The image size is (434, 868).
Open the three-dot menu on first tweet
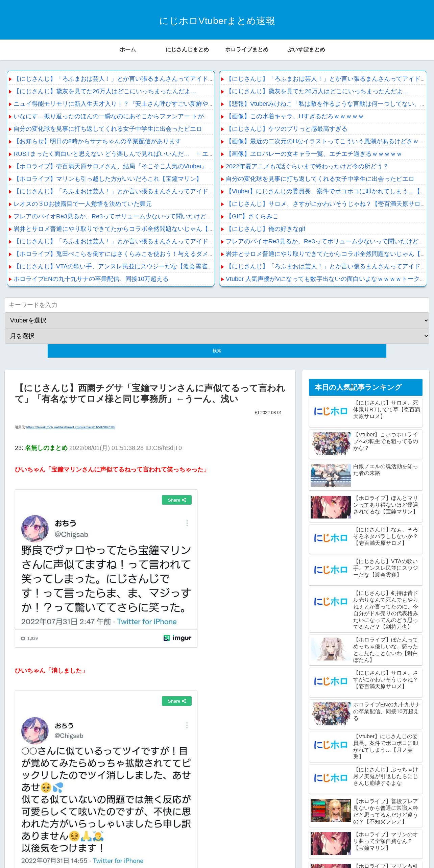[x=187, y=523]
